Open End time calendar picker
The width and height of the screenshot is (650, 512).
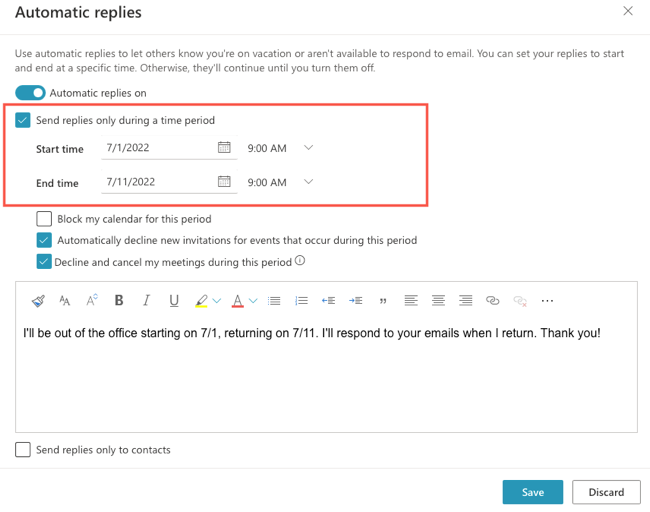(x=224, y=181)
